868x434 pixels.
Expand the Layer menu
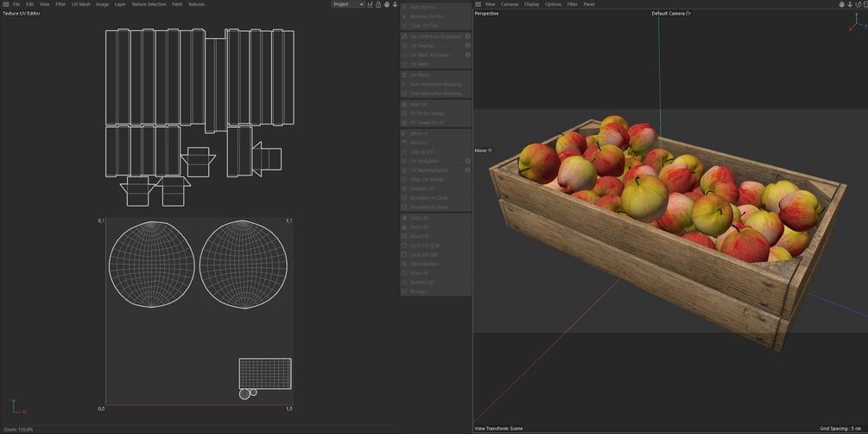120,3
